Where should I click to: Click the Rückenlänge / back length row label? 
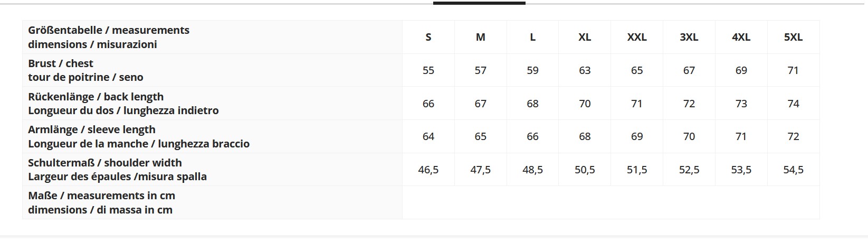[123, 104]
